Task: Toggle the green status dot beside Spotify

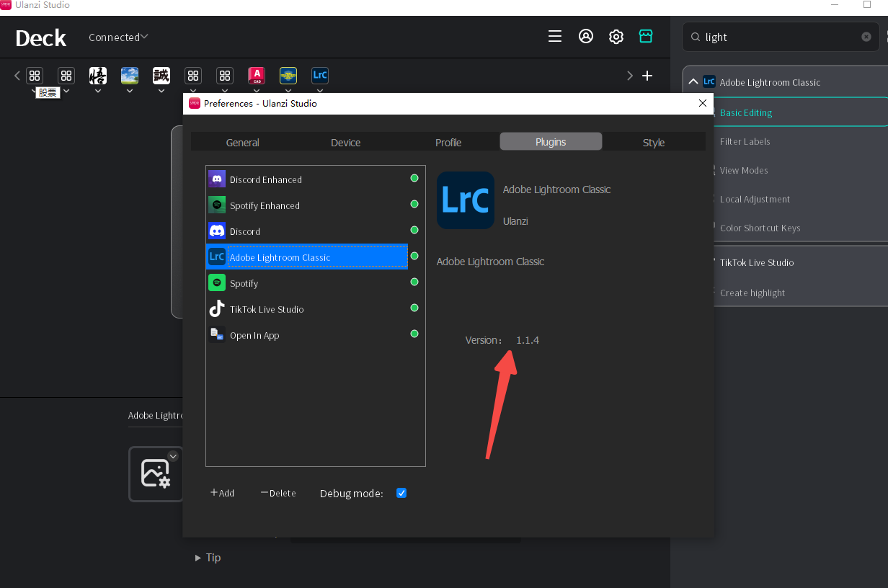Action: [x=414, y=282]
